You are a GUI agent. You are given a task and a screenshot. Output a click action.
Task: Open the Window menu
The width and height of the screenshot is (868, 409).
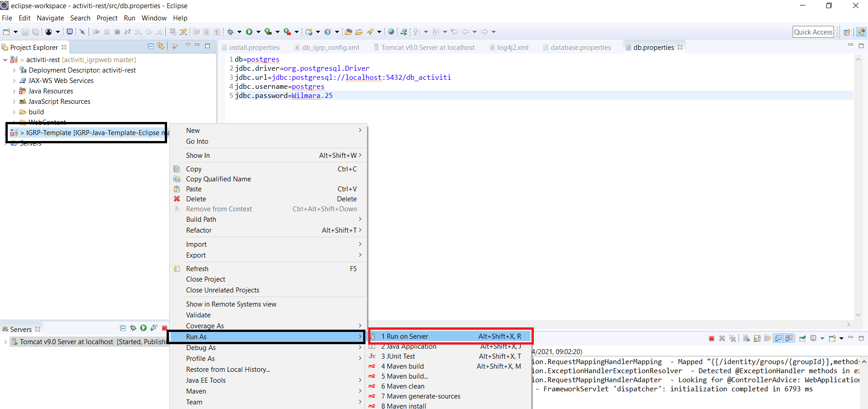click(154, 18)
